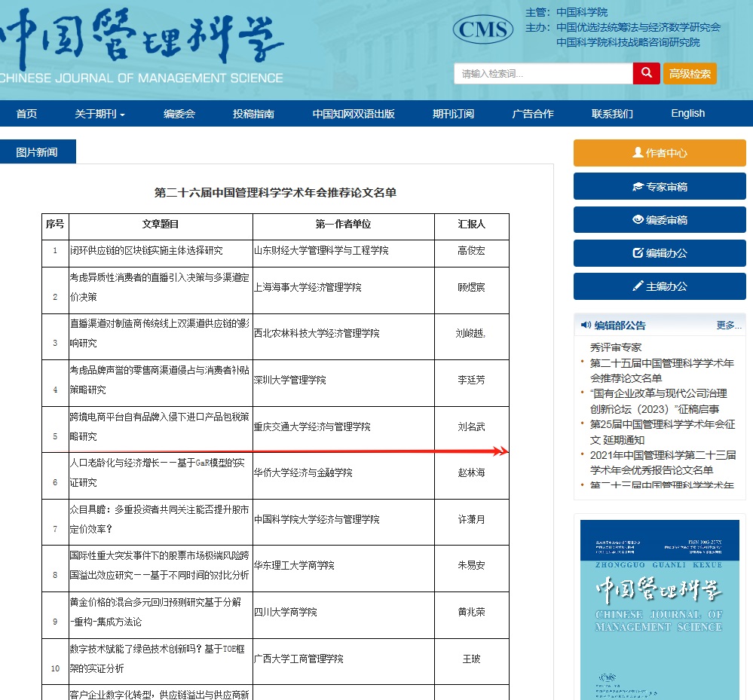Click the speaker icon beside 编辑部公告
This screenshot has height=700, width=753.
[586, 325]
